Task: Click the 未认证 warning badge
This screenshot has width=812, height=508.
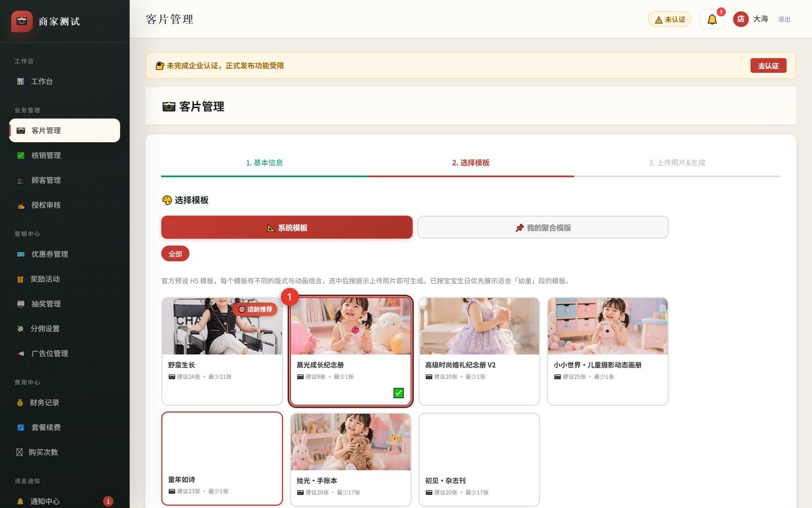Action: point(669,19)
